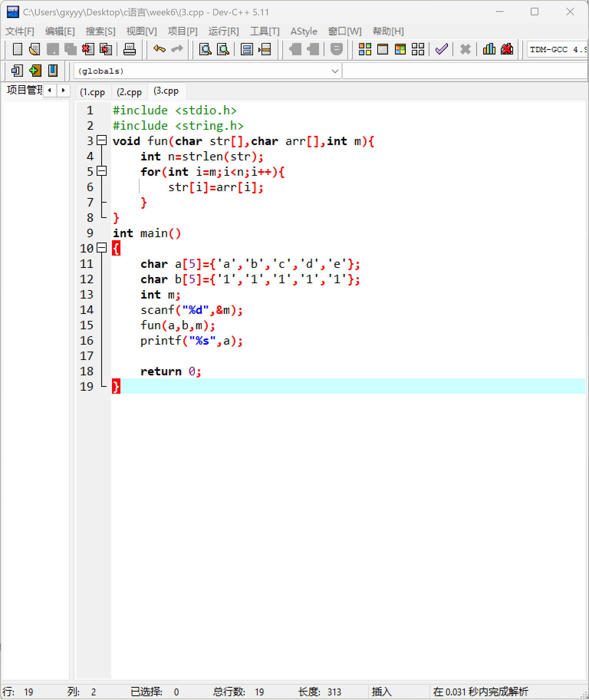Click the Run window icon
589x700 pixels.
[382, 49]
